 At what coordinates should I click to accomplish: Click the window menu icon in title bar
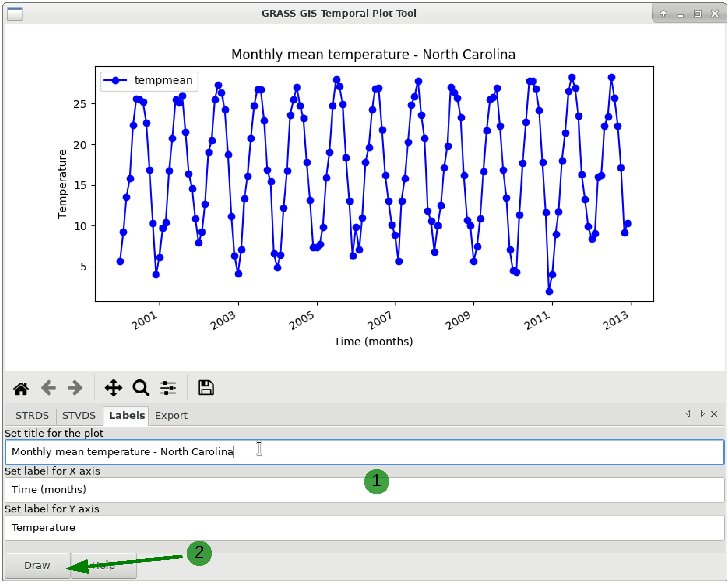click(x=14, y=13)
